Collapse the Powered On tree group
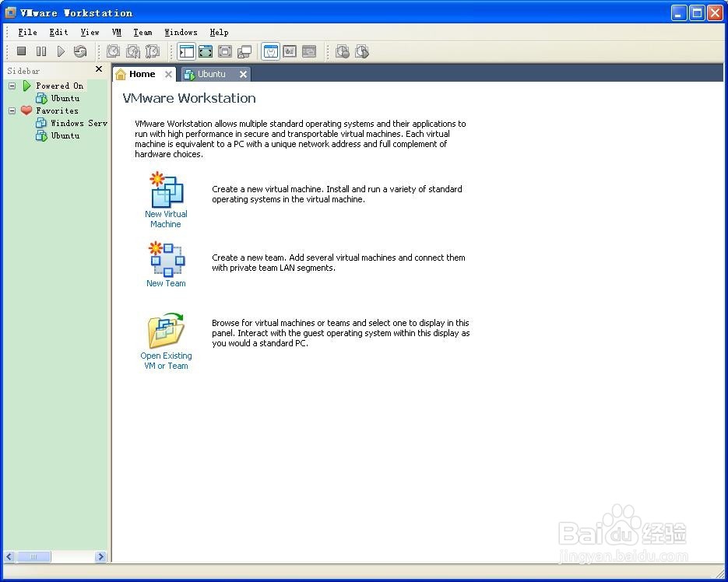The width and height of the screenshot is (728, 582). [x=12, y=86]
